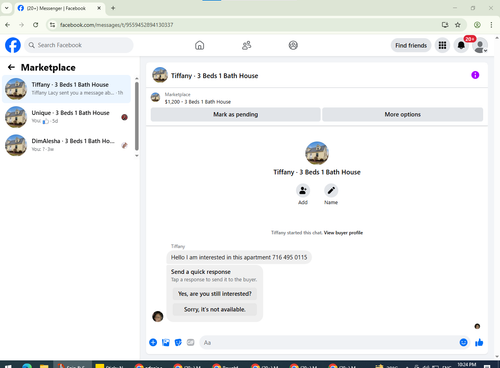Send a thumbs-up like
Image resolution: width=500 pixels, height=368 pixels.
(479, 342)
